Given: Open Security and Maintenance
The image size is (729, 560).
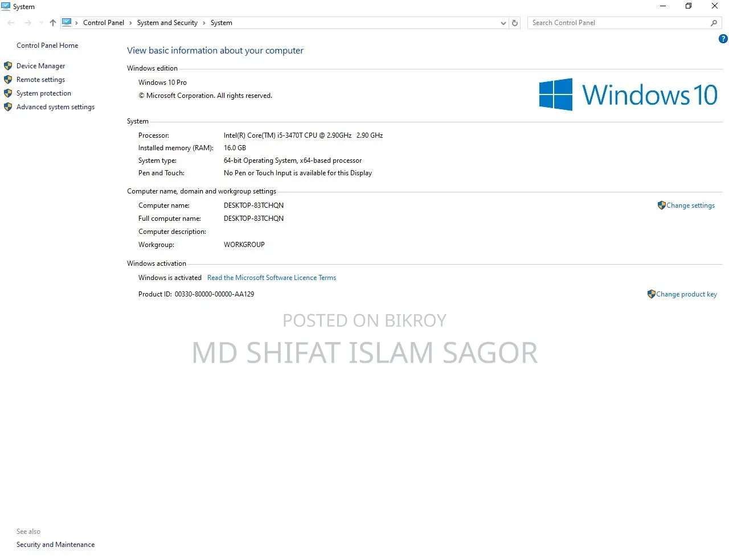Looking at the screenshot, I should coord(56,545).
